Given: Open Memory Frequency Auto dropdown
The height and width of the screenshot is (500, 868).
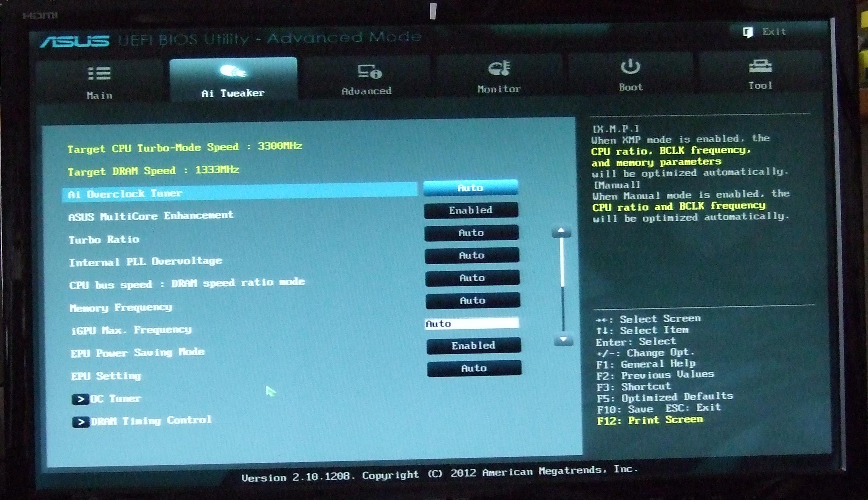Looking at the screenshot, I should [x=472, y=301].
